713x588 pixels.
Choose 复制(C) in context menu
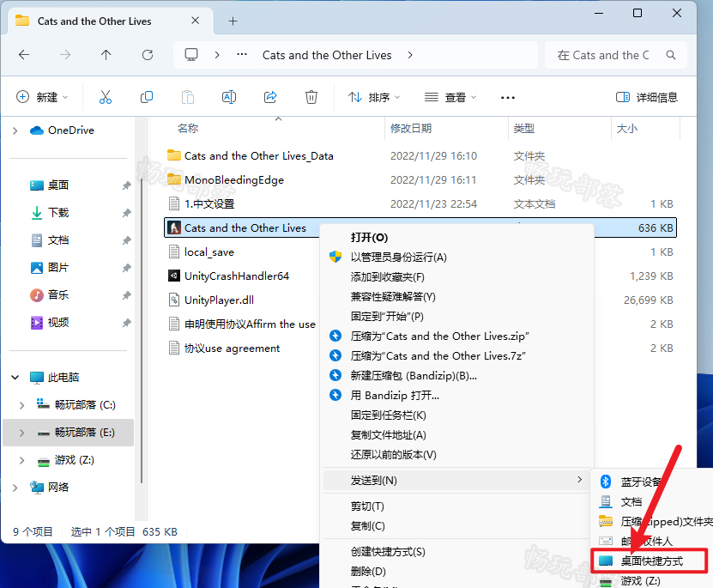point(456,525)
